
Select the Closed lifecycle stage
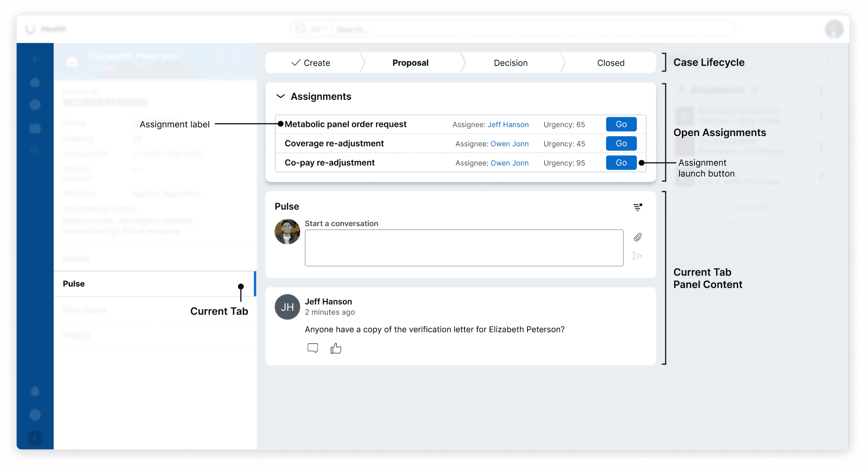point(610,63)
